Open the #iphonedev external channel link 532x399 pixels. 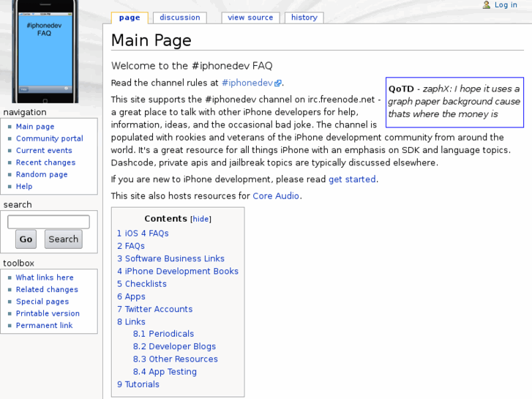[247, 83]
